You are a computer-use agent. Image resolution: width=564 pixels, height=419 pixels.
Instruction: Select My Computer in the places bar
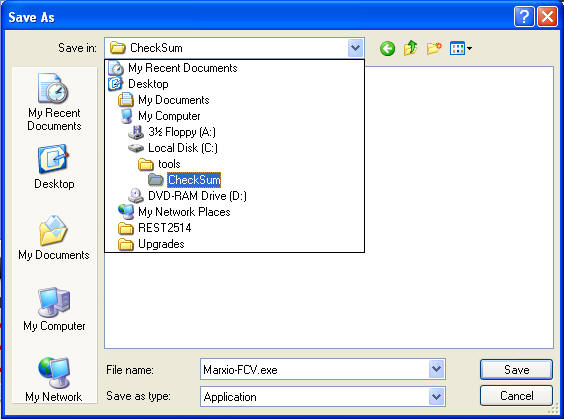[x=54, y=309]
